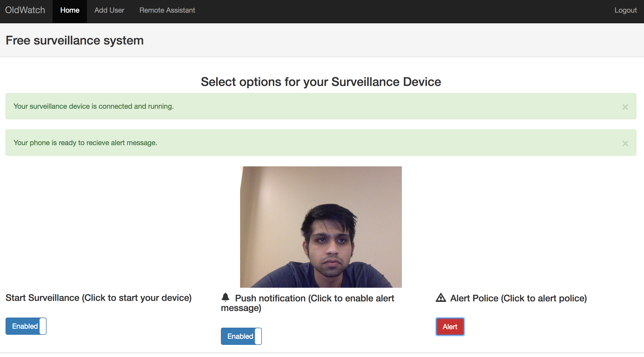This screenshot has height=357, width=644.
Task: Log out using the Logout link
Action: click(x=626, y=10)
